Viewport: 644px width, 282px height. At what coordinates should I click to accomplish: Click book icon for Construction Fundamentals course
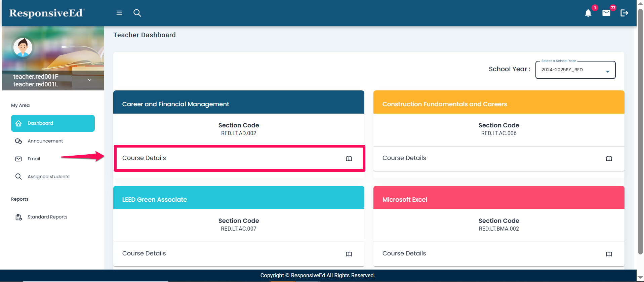[609, 159]
